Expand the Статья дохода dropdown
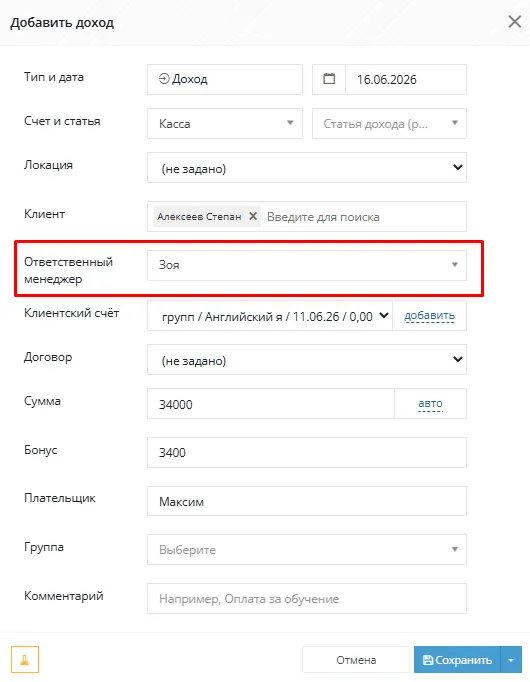530x682 pixels. click(390, 124)
